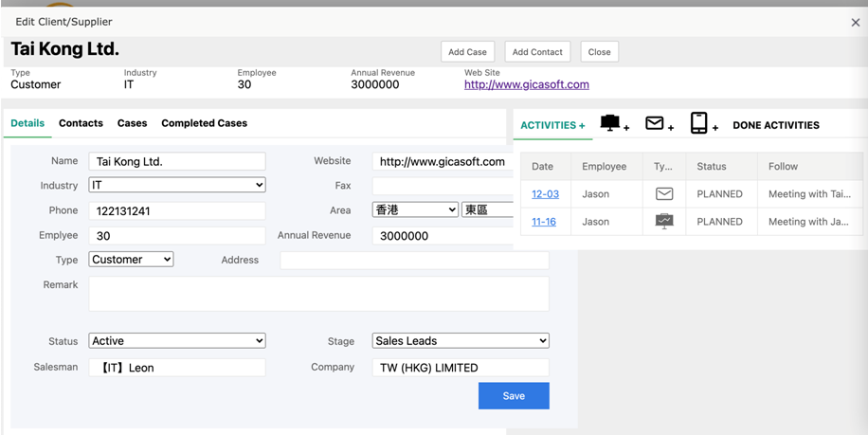Expand the Stage Sales Leads dropdown
This screenshot has width=868, height=435.
pos(461,341)
